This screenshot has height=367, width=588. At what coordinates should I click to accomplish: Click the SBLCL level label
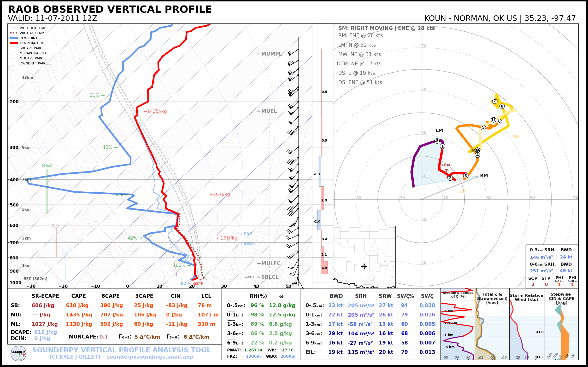pyautogui.click(x=268, y=277)
